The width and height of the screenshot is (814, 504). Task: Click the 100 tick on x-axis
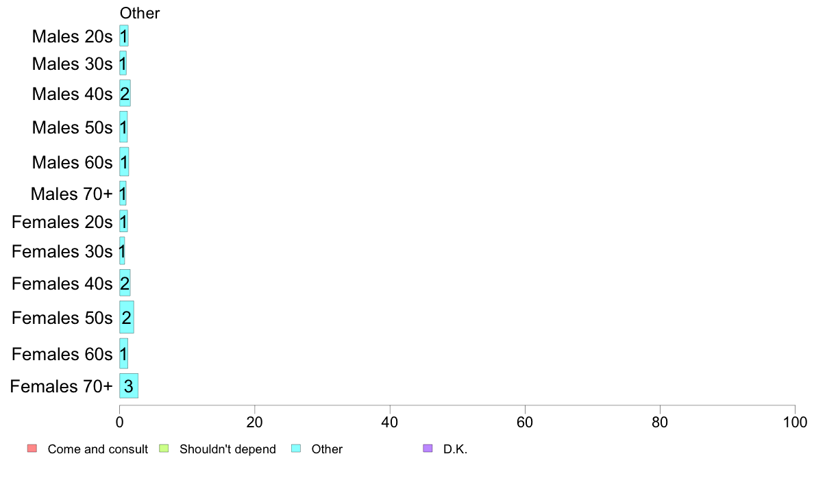click(x=795, y=423)
